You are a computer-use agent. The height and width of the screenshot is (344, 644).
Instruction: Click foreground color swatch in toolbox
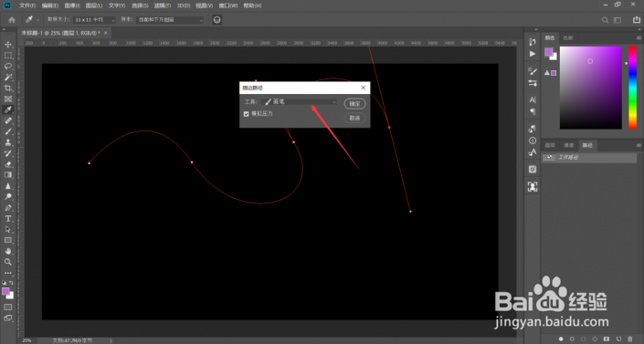(x=5, y=291)
